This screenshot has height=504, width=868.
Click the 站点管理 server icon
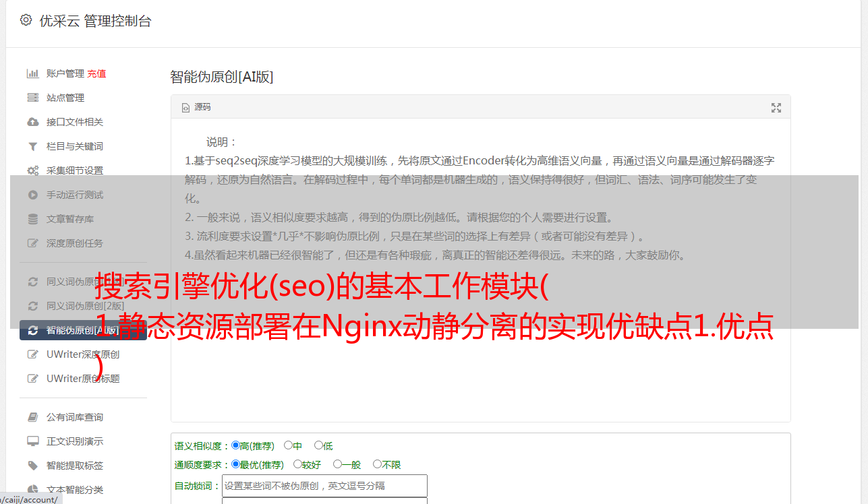(x=32, y=98)
